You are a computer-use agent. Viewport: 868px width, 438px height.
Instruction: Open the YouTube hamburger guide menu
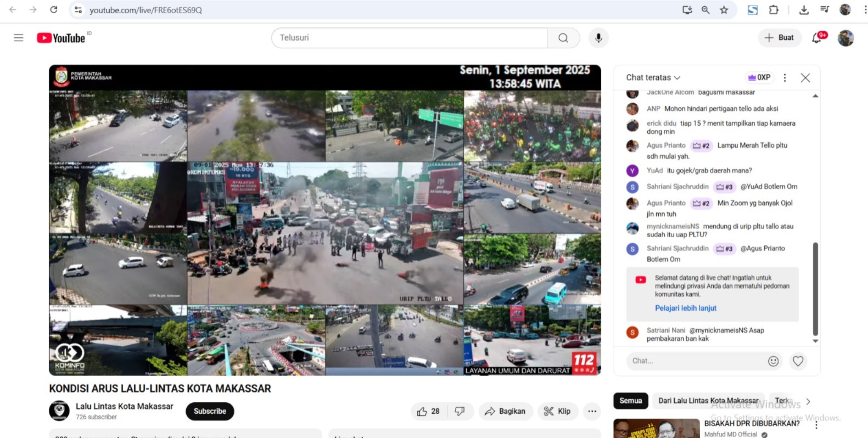(x=19, y=38)
